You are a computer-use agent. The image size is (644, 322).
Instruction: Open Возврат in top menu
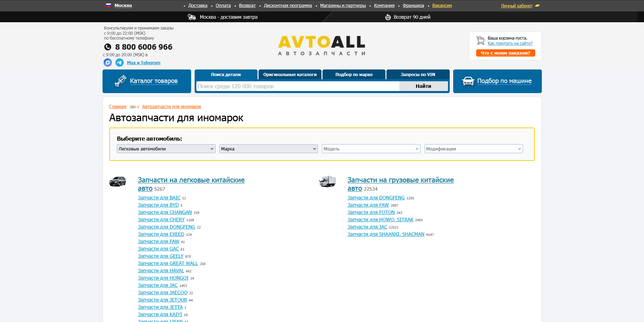coord(247,6)
